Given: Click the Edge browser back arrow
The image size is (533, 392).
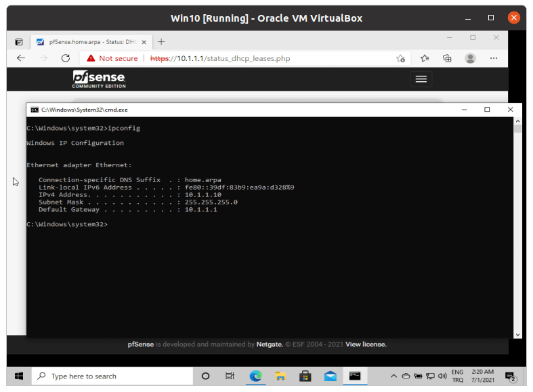Looking at the screenshot, I should point(21,58).
